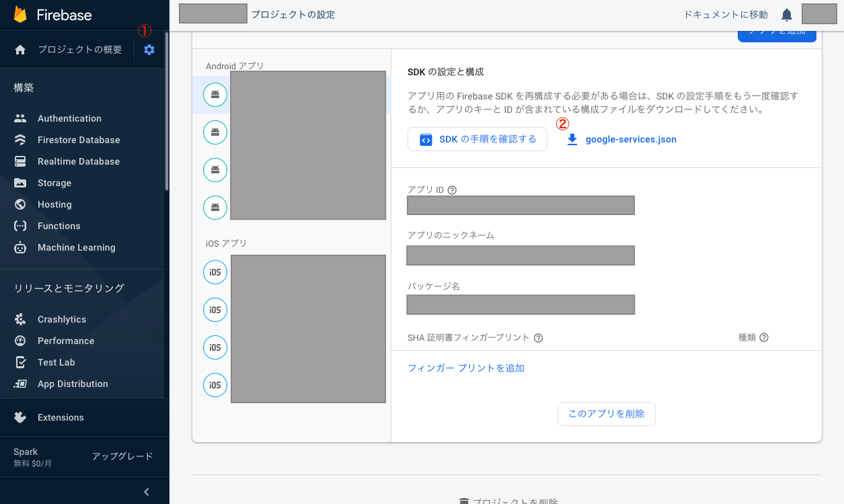Click the SDK の手順を確認する button
Screen dimensions: 844x504
coord(477,139)
